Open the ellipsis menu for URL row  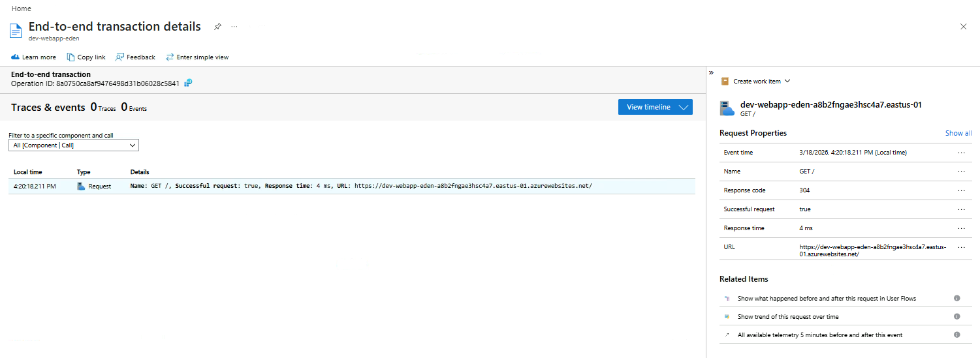point(961,247)
